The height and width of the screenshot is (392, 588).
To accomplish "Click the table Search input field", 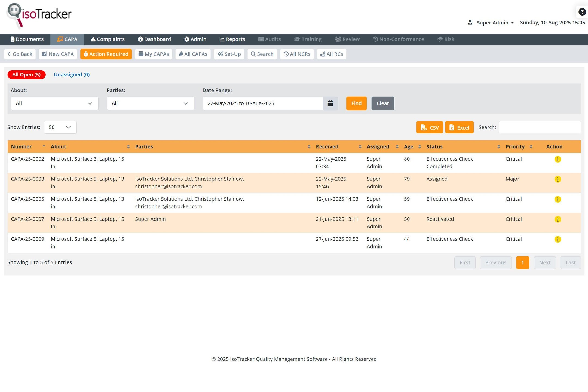I will click(x=540, y=127).
